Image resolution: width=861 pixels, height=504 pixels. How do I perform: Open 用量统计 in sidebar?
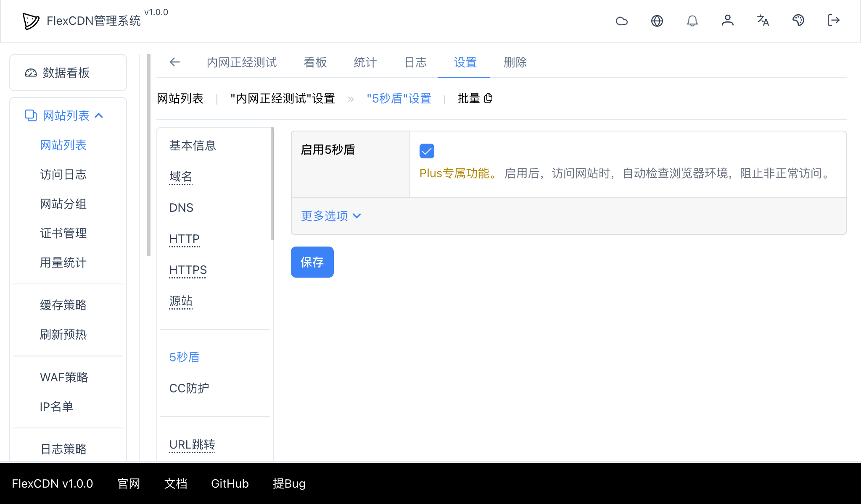point(63,263)
